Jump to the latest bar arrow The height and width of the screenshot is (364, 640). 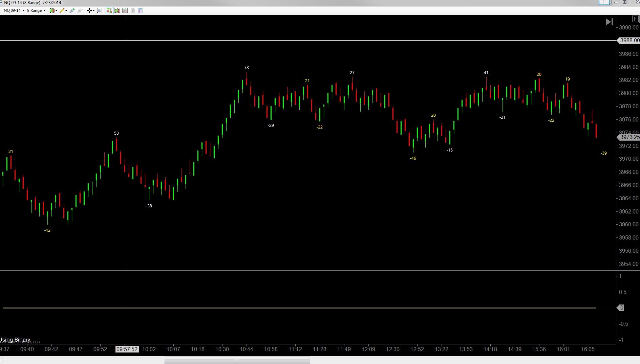point(609,22)
